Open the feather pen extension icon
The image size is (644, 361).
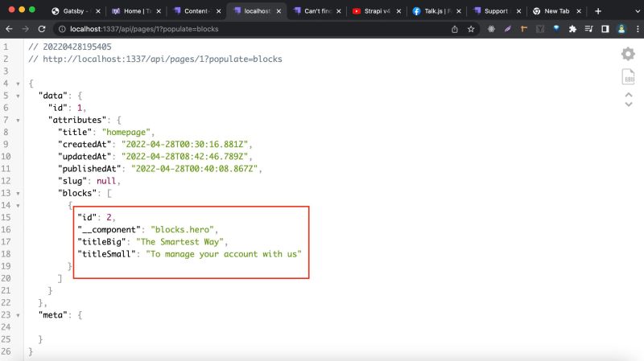tap(508, 29)
